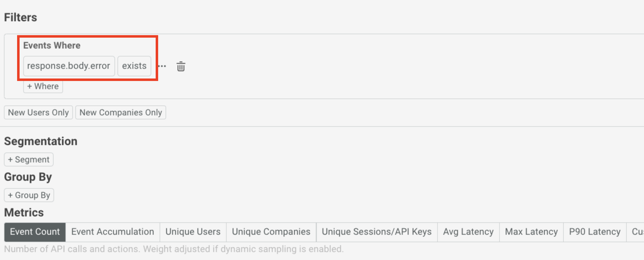
Task: Select the Avg Latency metric
Action: point(468,232)
